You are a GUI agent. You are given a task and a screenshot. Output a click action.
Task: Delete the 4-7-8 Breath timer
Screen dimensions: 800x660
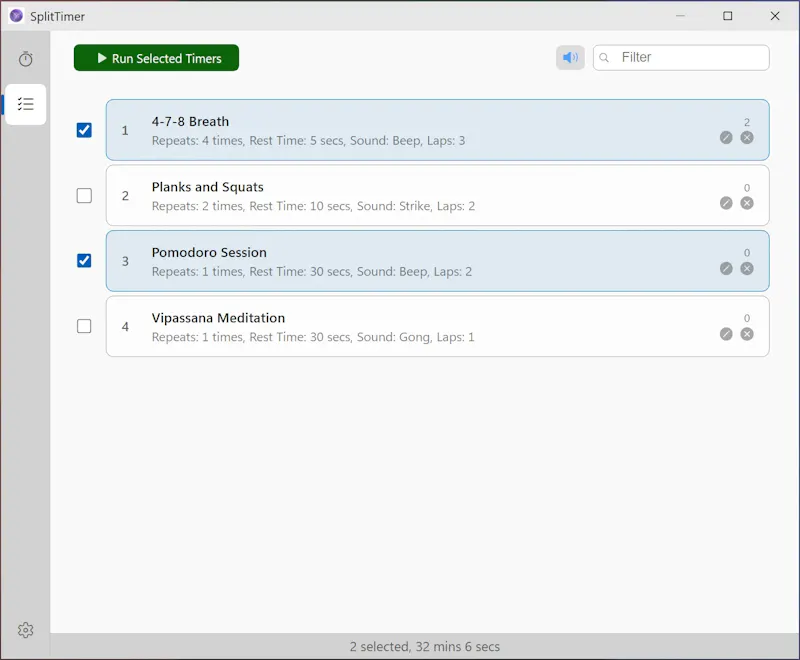pyautogui.click(x=747, y=137)
